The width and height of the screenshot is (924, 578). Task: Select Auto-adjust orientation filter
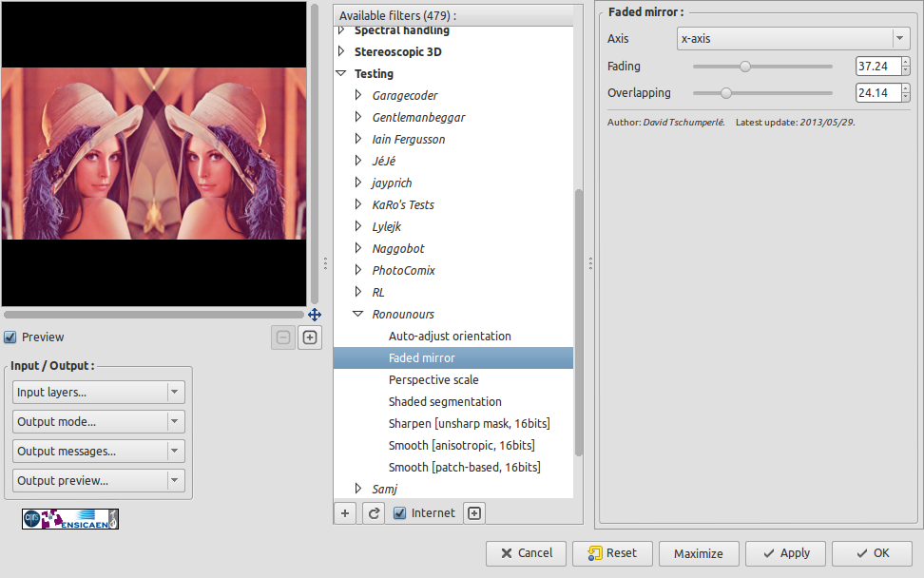[450, 337]
